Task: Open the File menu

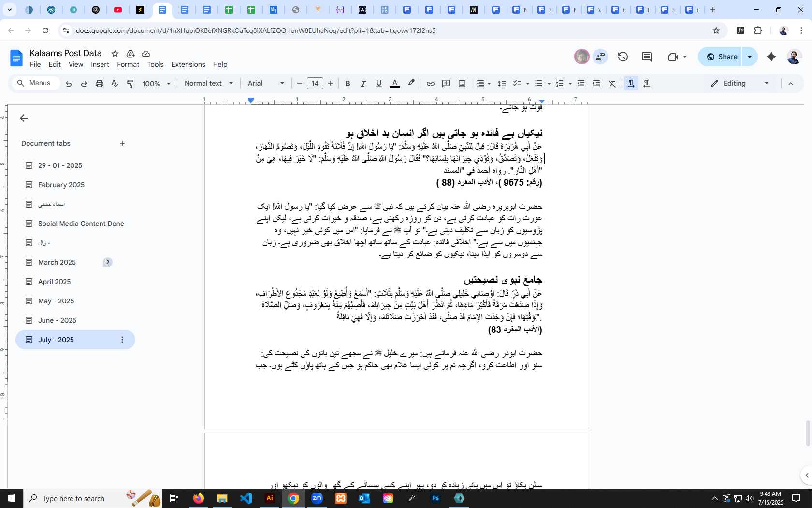Action: click(x=35, y=64)
